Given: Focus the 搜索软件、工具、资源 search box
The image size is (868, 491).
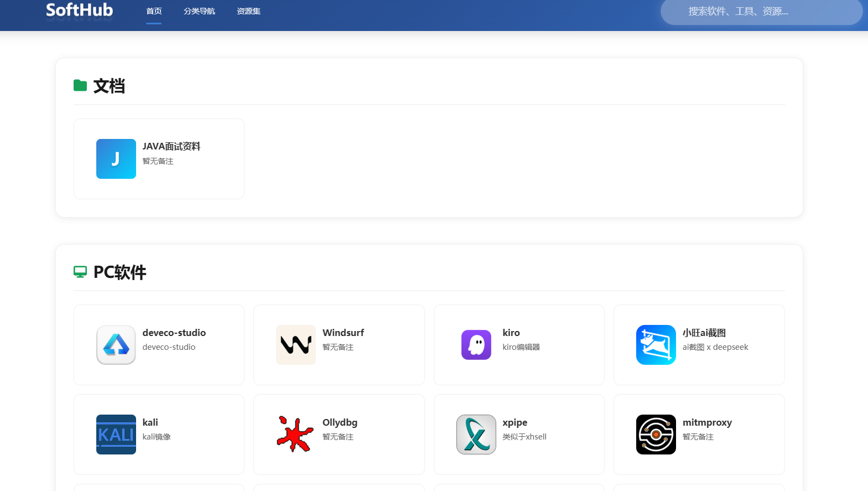Looking at the screenshot, I should pyautogui.click(x=761, y=11).
